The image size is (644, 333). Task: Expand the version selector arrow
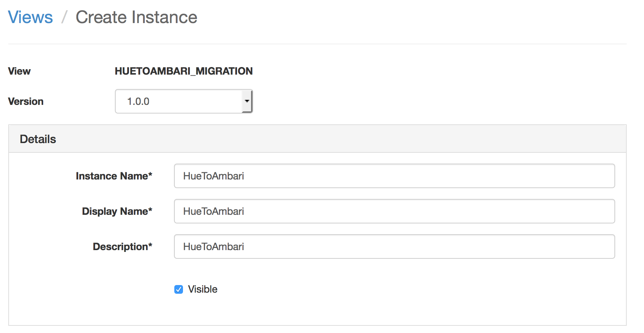click(246, 101)
